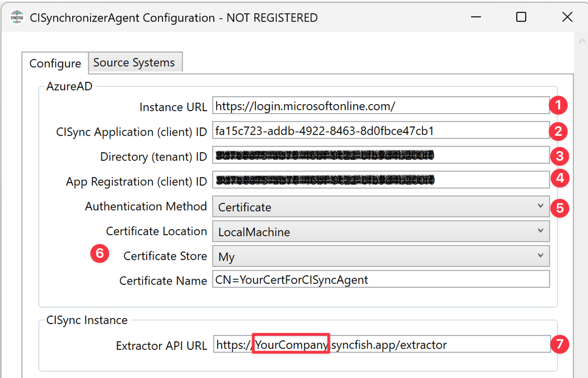Click the Extractor API URL label
Viewport: 588px width, 378px height.
161,345
